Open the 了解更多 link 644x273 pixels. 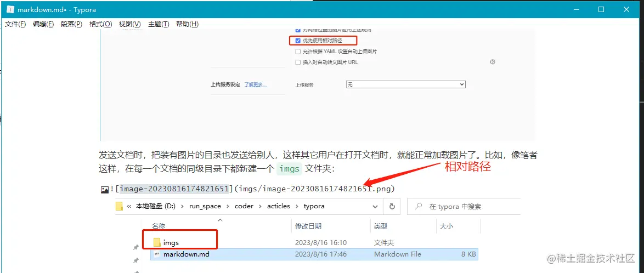(x=256, y=84)
